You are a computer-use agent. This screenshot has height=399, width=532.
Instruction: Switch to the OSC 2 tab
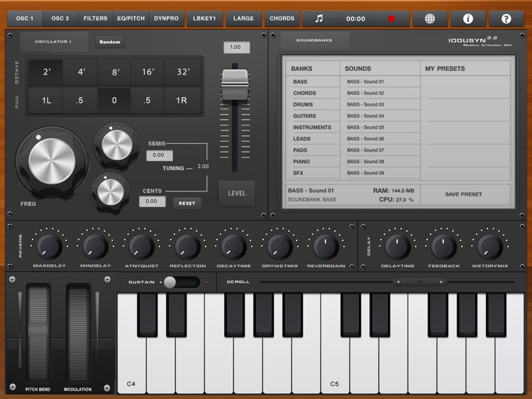[60, 18]
